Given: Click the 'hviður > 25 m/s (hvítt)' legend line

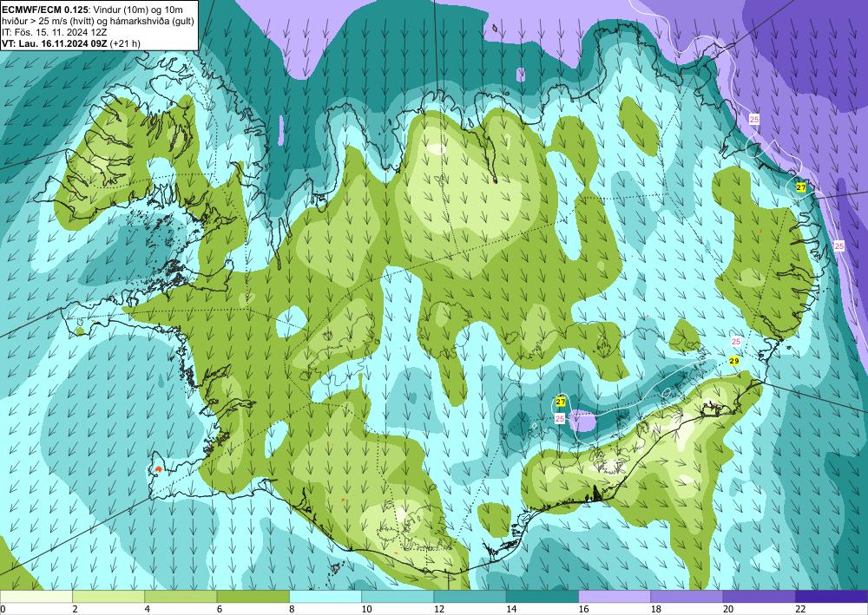Looking at the screenshot, I should [97, 21].
